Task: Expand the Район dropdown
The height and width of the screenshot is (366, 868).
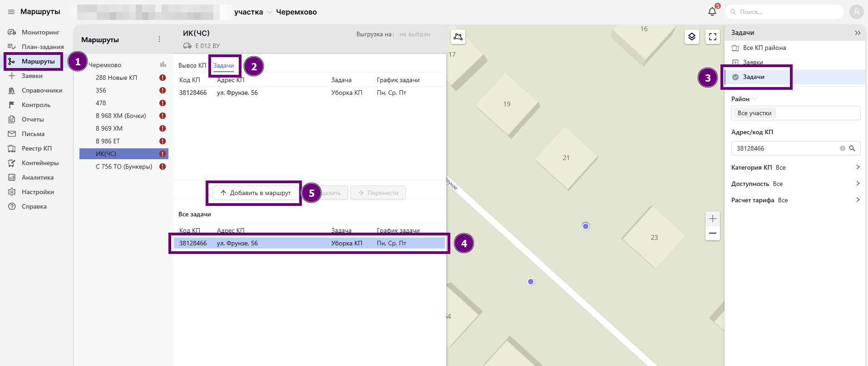Action: click(755, 99)
